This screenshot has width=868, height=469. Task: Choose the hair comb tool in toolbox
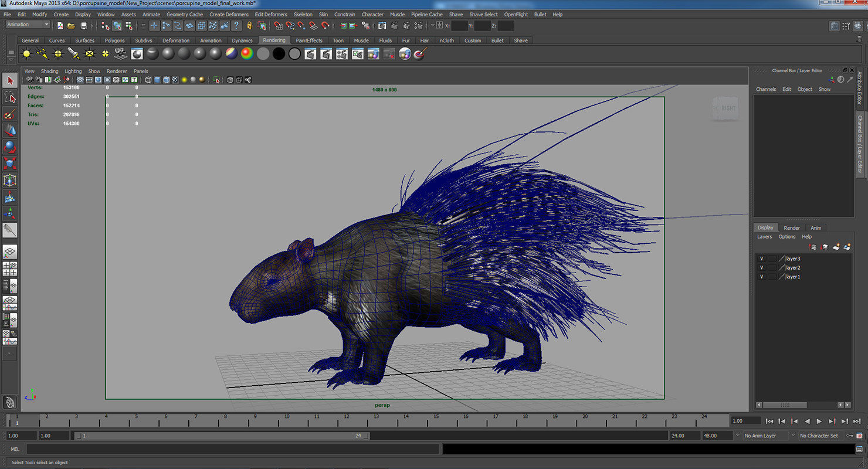point(10,230)
